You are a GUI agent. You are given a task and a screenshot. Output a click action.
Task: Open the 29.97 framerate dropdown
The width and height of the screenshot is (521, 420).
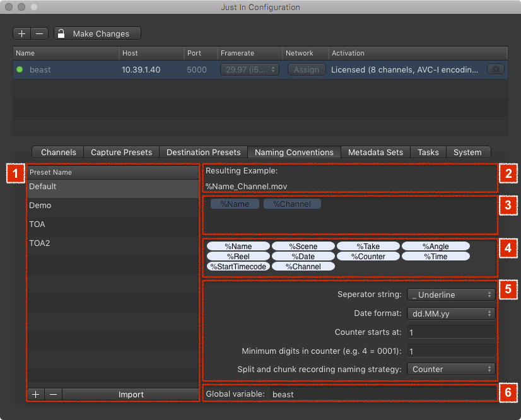250,70
